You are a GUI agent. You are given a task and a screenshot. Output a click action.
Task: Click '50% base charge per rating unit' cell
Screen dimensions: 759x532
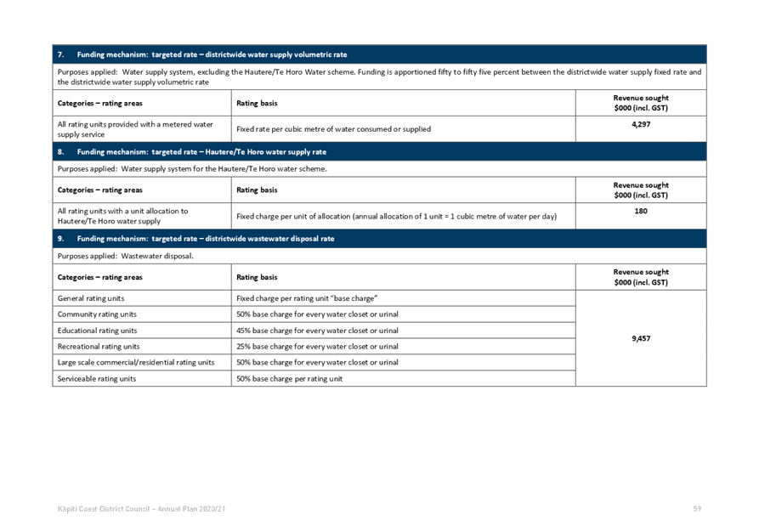point(403,378)
